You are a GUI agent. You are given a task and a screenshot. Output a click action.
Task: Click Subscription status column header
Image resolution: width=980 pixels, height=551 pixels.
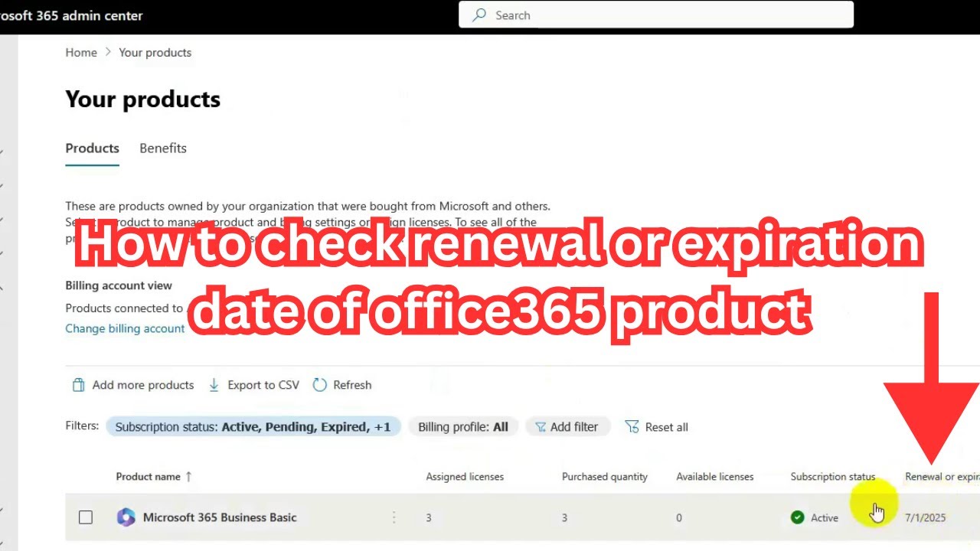[x=833, y=477]
